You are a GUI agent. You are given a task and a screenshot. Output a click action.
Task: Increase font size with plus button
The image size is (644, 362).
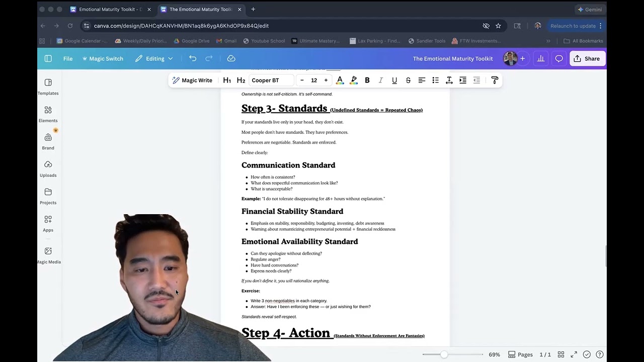coord(326,80)
